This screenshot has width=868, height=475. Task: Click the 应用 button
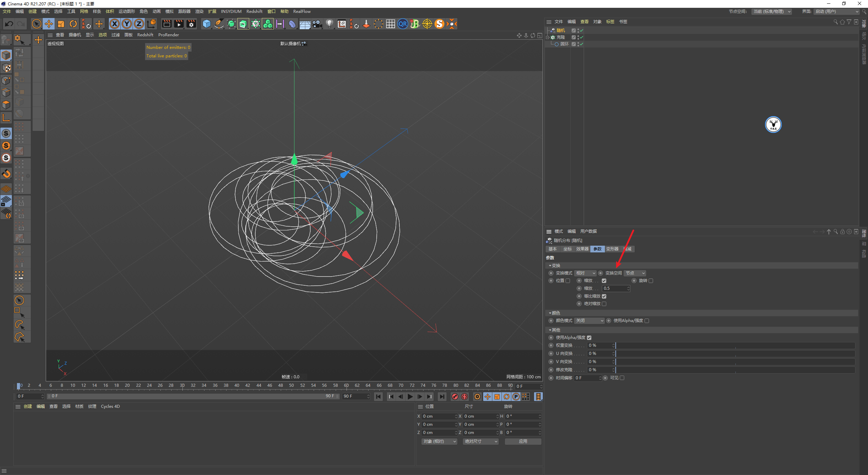click(x=523, y=441)
